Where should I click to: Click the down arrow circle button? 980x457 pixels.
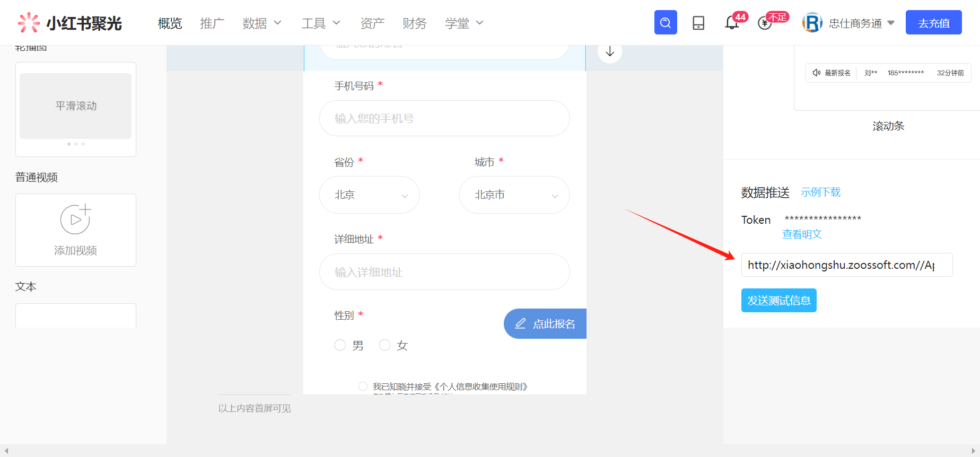[x=610, y=51]
